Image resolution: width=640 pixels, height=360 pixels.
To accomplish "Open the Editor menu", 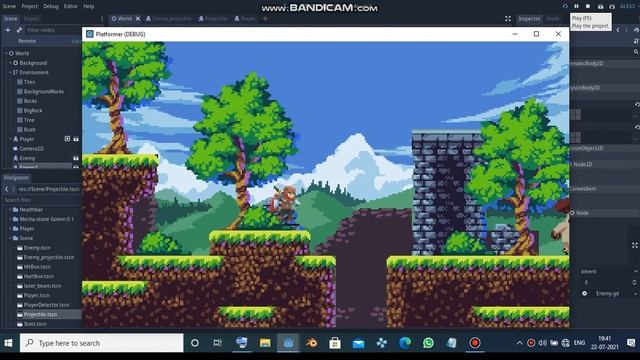I will (x=71, y=6).
